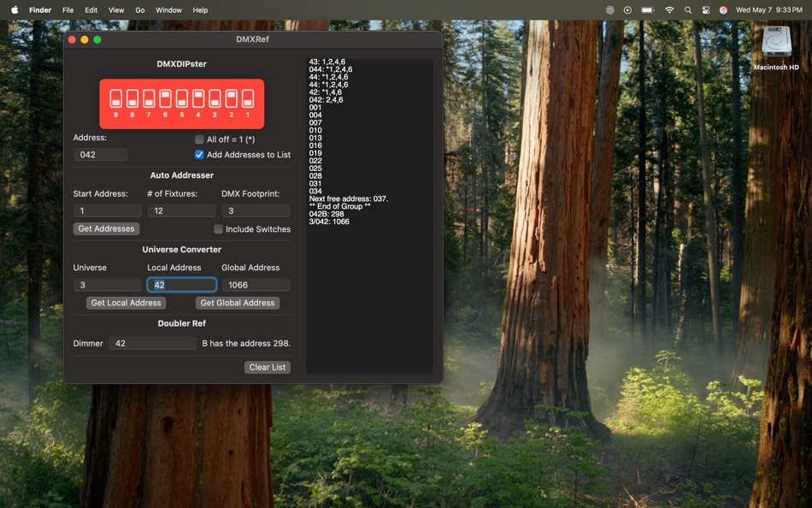The height and width of the screenshot is (508, 812).
Task: Open Control Center in menu bar
Action: (706, 10)
